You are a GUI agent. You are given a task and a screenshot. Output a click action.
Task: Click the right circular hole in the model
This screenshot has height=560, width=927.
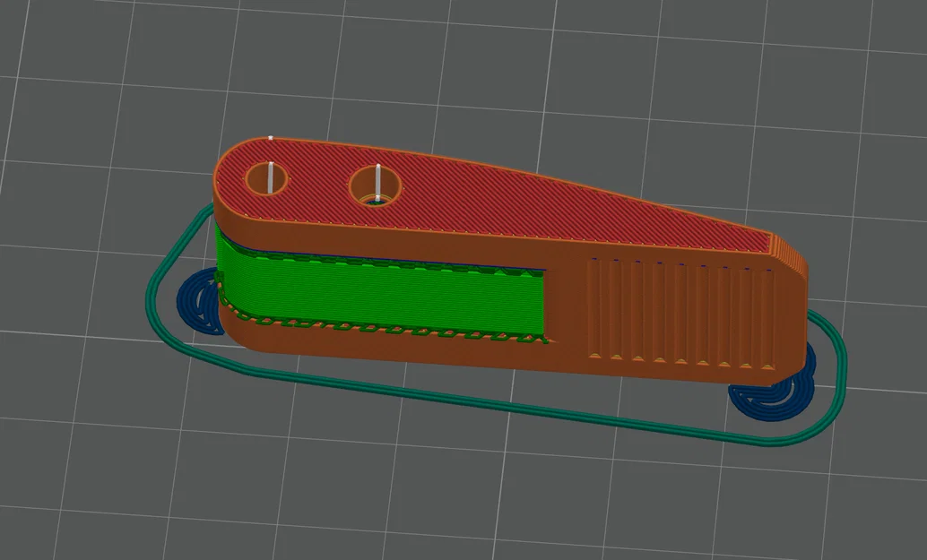pos(376,186)
